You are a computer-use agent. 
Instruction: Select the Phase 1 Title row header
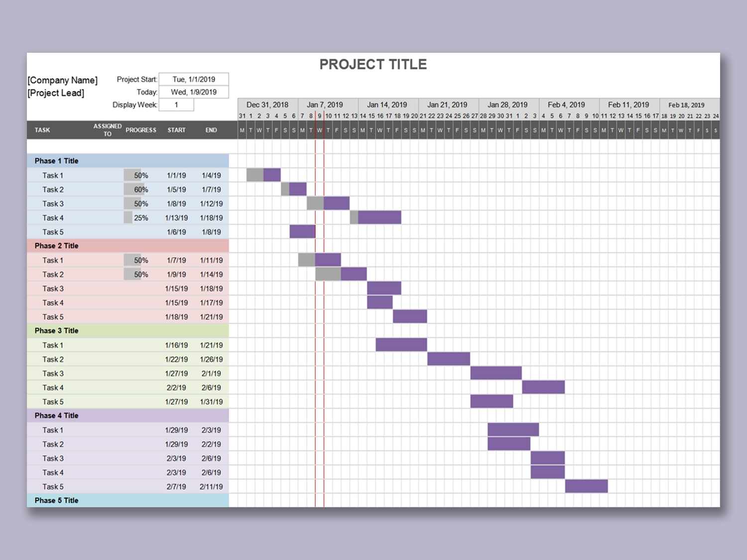(x=56, y=160)
